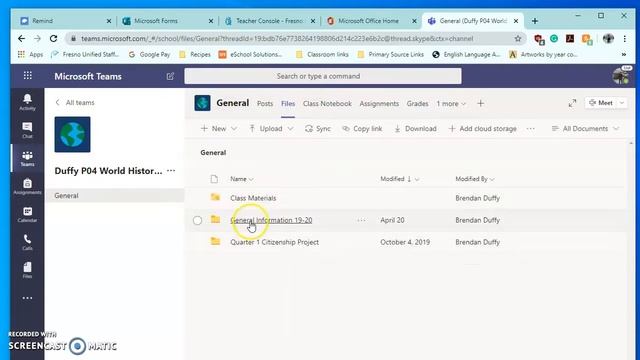Open the app launcher waffle grid
The height and width of the screenshot is (360, 640).
coord(27,76)
